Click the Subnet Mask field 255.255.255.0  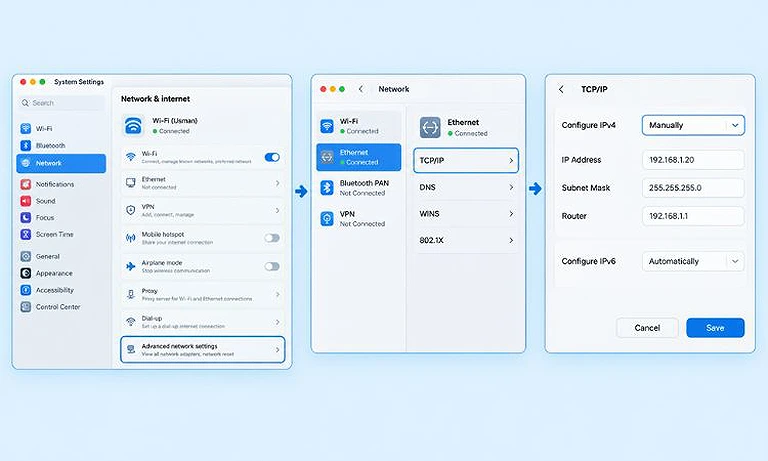point(693,188)
